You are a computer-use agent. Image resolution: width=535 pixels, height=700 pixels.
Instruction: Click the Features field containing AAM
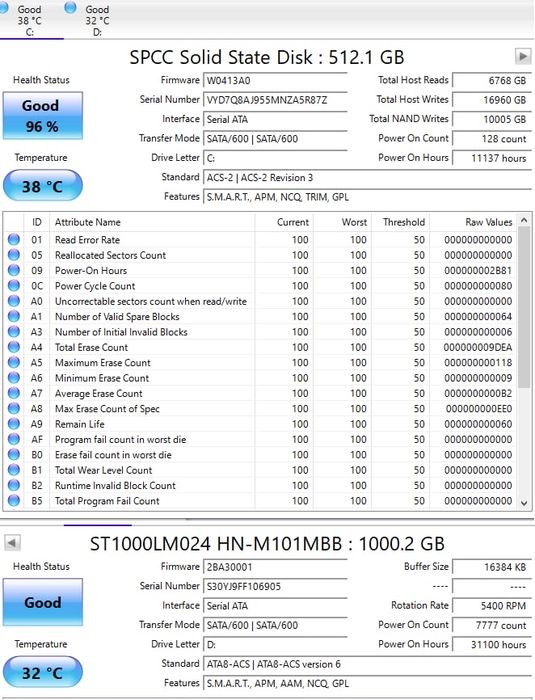(x=367, y=683)
